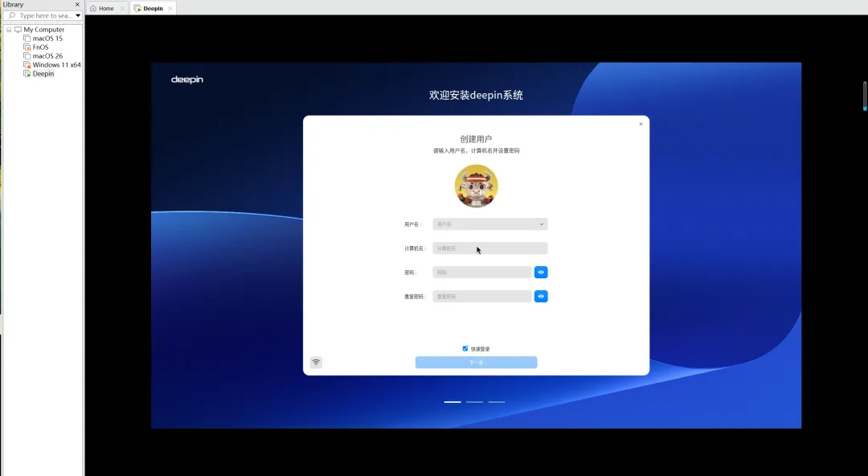868x476 pixels.
Task: Click the library search field
Action: click(42, 15)
